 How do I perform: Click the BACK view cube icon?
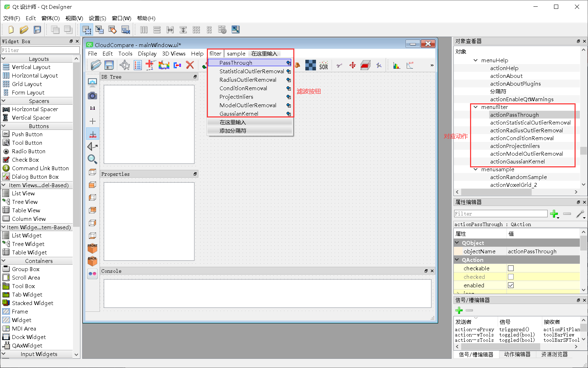point(92,261)
